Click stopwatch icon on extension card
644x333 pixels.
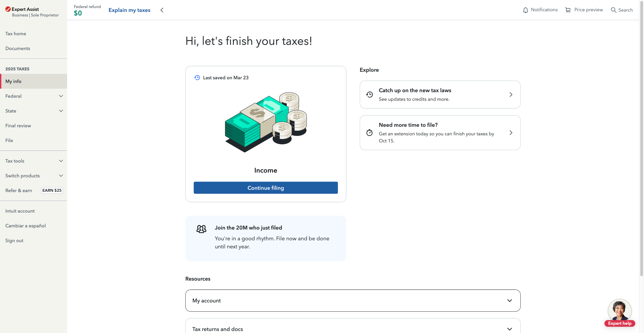click(369, 133)
